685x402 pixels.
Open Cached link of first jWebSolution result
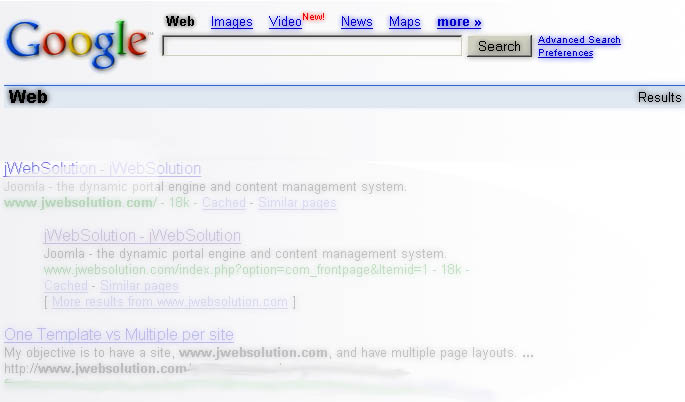click(x=224, y=203)
